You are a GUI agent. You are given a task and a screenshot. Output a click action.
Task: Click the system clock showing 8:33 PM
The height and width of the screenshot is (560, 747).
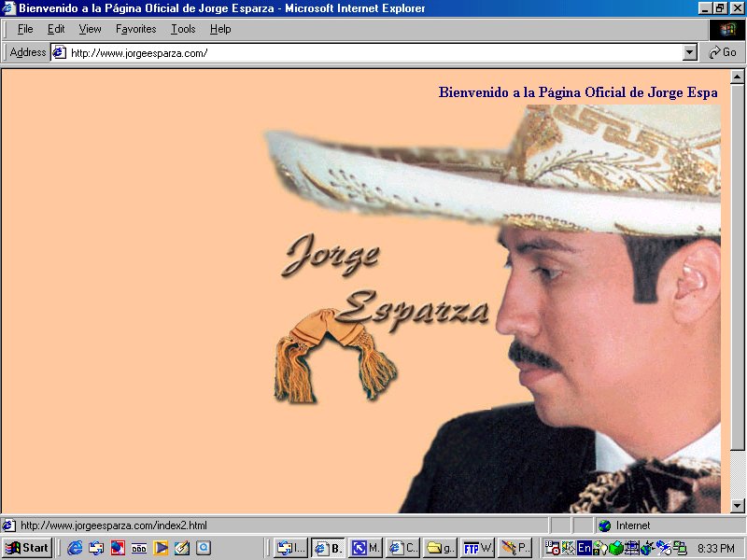point(715,548)
